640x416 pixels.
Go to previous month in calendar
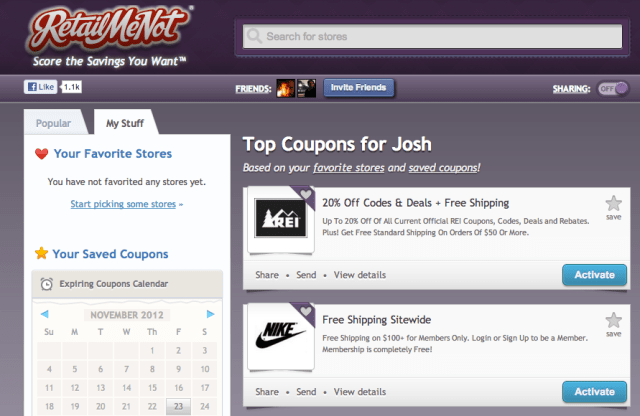pos(44,314)
